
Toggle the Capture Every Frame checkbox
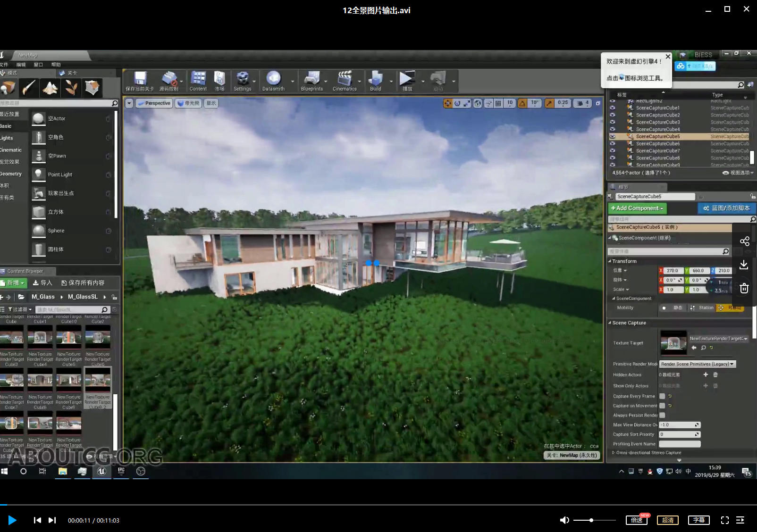coord(662,396)
